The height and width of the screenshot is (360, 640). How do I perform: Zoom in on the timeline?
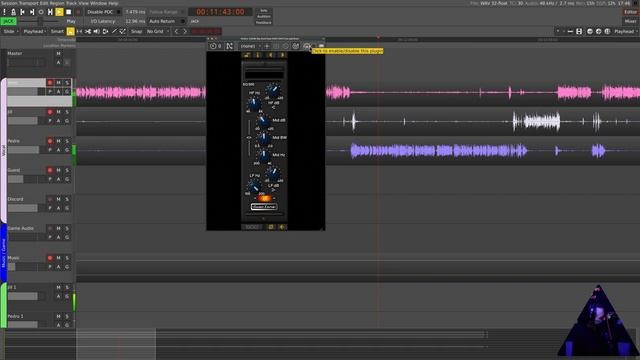(598, 31)
